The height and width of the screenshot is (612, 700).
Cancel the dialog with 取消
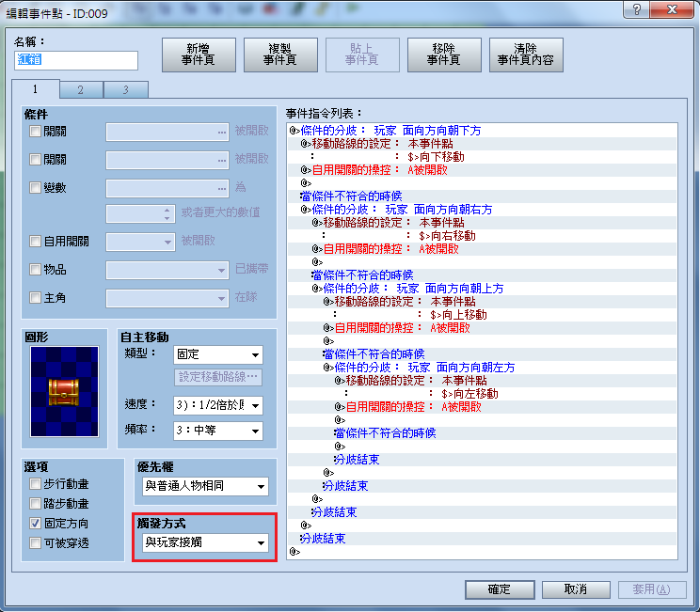[576, 589]
